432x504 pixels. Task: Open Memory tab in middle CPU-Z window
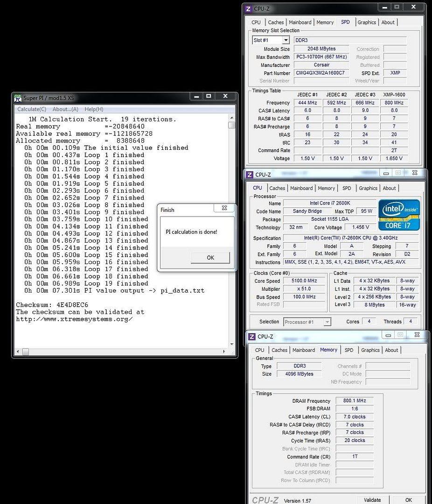(326, 188)
